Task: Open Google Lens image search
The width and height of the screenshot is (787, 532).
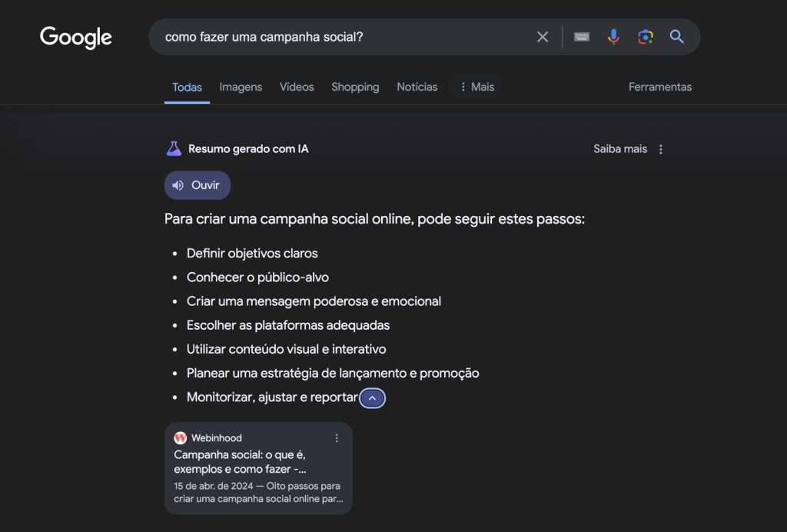Action: pos(645,36)
